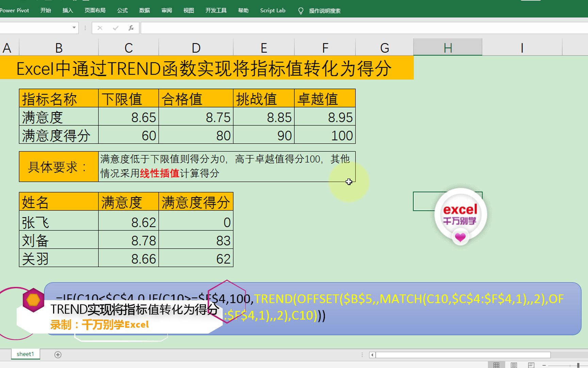Select the 合格值 header cell
Viewport: 588px width, 368px height.
[196, 98]
